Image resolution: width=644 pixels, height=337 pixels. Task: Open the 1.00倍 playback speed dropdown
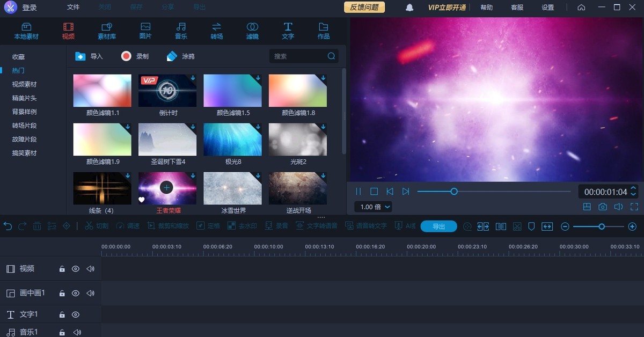click(372, 207)
